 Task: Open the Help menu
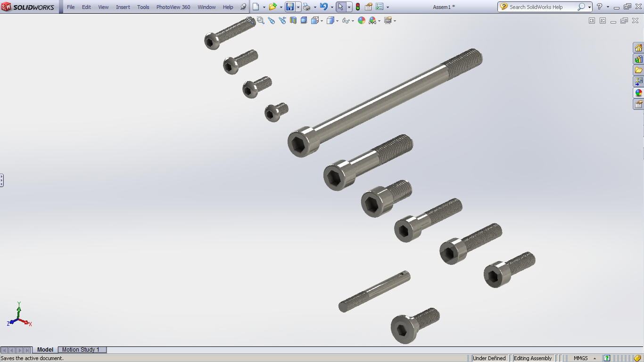[x=228, y=7]
